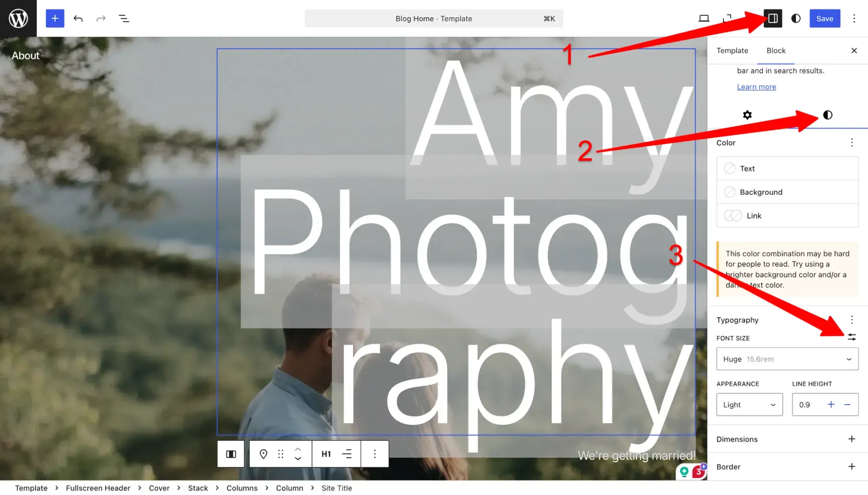The height and width of the screenshot is (495, 868).
Task: Click the Redo arrow
Action: (101, 18)
